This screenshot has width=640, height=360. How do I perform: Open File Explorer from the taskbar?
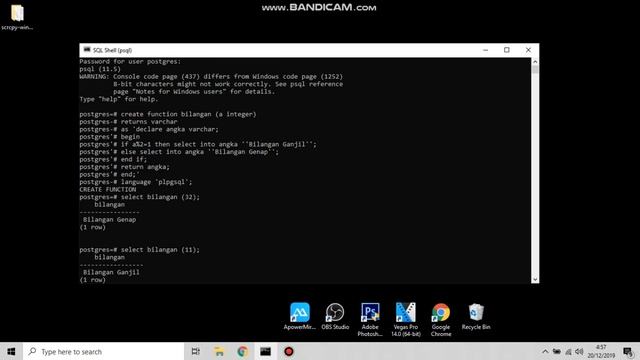point(219,351)
